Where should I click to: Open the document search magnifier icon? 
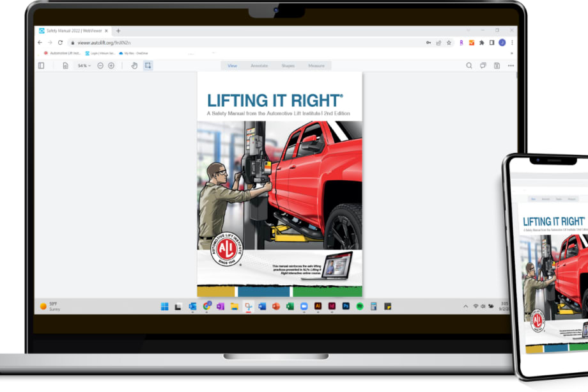[469, 66]
